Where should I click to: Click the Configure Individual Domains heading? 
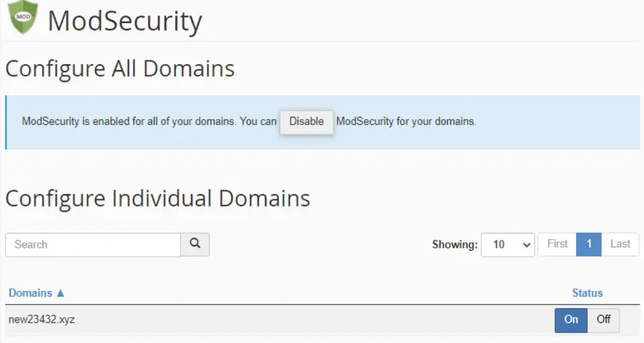click(158, 199)
